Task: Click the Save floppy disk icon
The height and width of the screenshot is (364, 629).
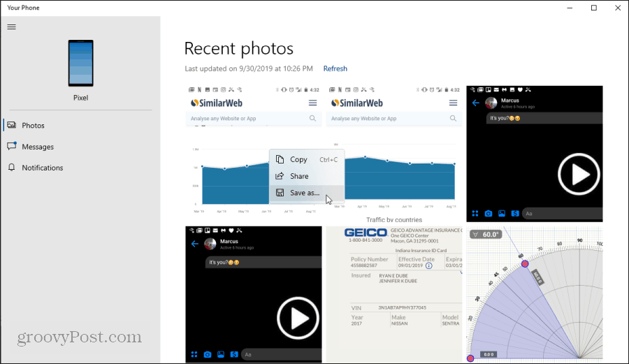Action: 280,193
